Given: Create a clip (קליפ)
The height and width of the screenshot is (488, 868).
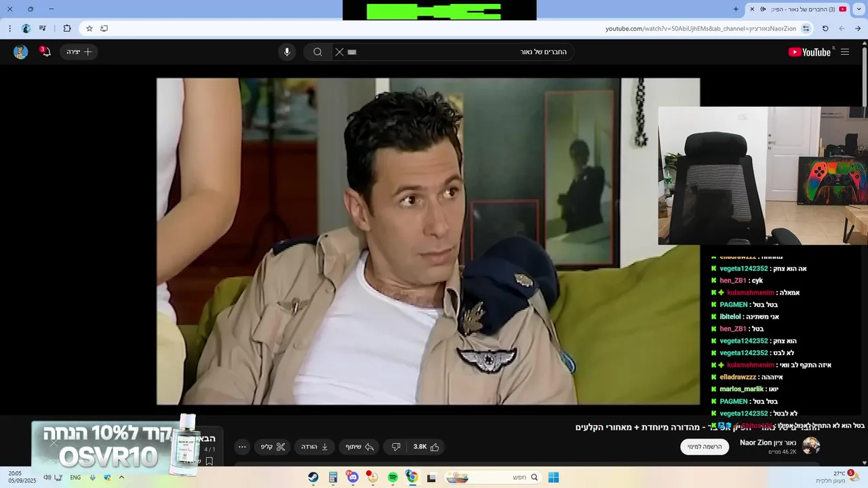Looking at the screenshot, I should [x=273, y=447].
